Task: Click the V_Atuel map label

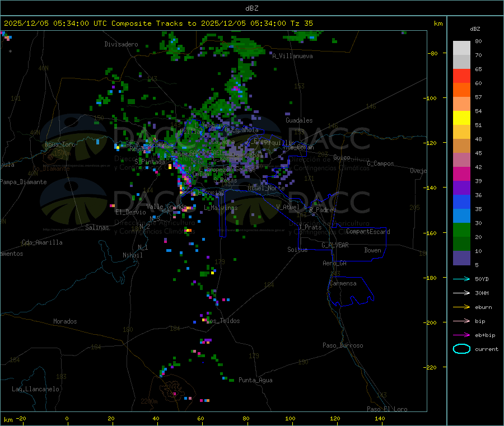Action: click(288, 207)
